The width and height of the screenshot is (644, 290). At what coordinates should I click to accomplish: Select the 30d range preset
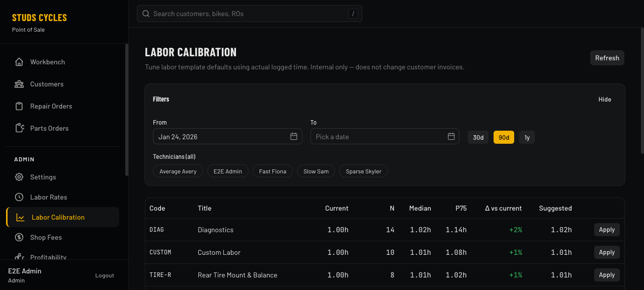click(478, 137)
